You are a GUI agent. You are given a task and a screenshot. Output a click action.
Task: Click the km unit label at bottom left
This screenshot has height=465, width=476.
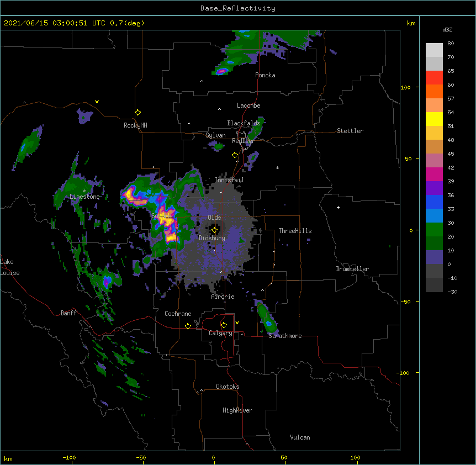click(8, 459)
